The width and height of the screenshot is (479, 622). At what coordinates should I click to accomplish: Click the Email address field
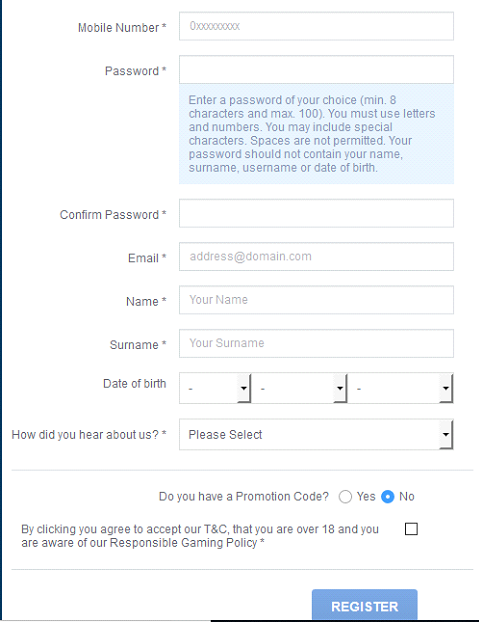316,257
